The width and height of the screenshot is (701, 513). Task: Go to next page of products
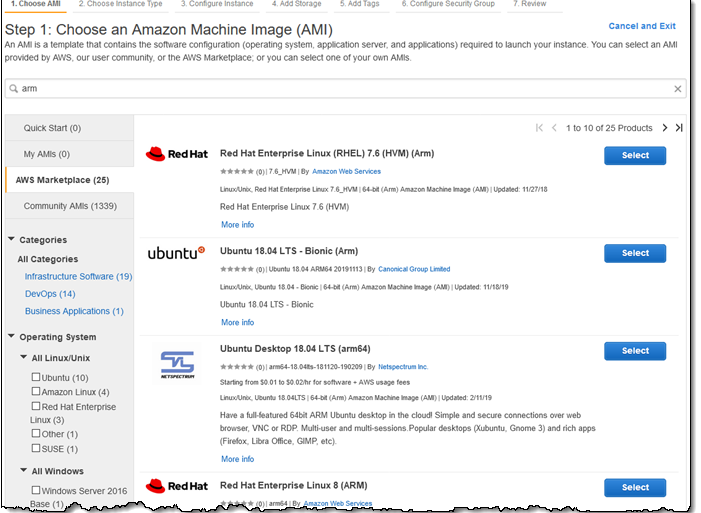(665, 128)
